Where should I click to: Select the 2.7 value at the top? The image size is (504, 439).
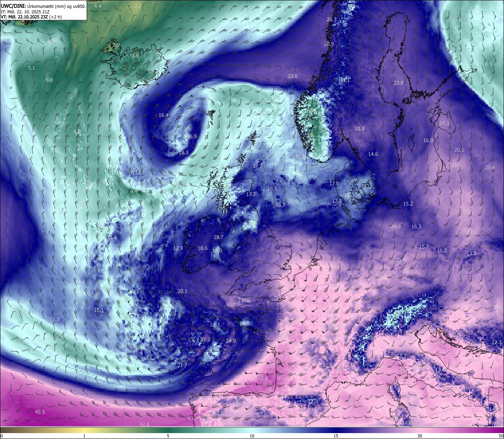coord(138,6)
